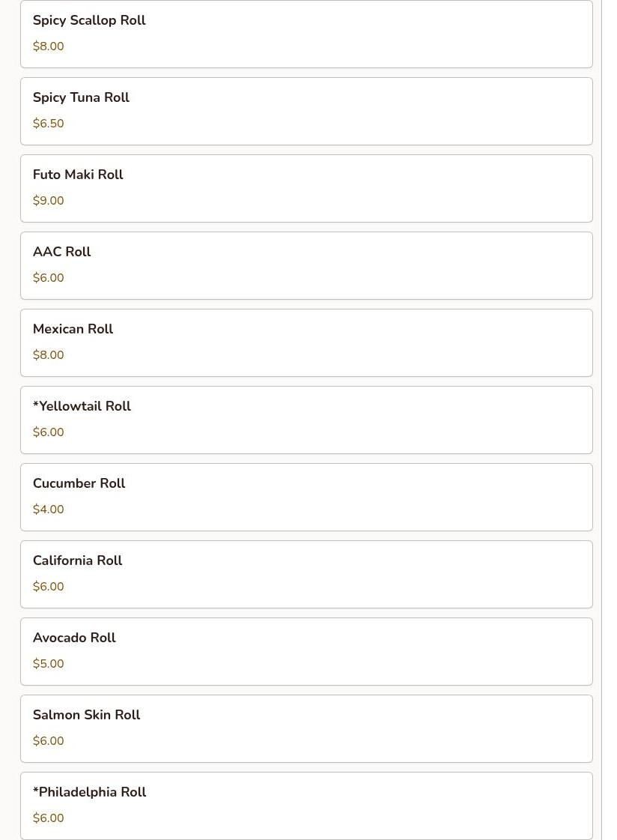The width and height of the screenshot is (617, 840).
Task: Click the Spicy Scallop Roll $8.00 price
Action: 48,46
